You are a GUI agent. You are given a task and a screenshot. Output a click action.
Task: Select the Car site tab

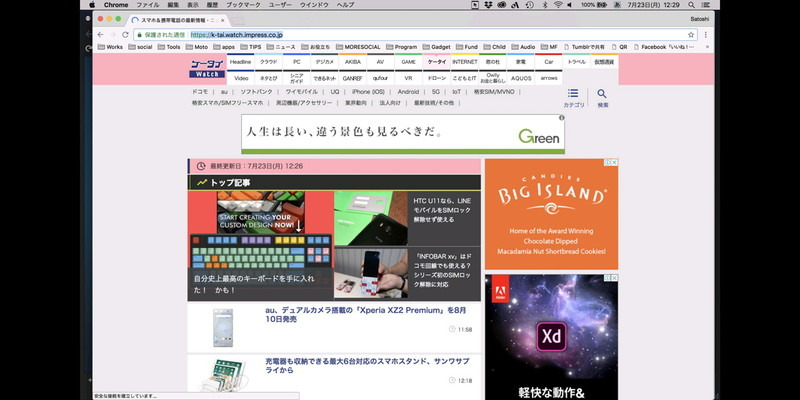(548, 62)
